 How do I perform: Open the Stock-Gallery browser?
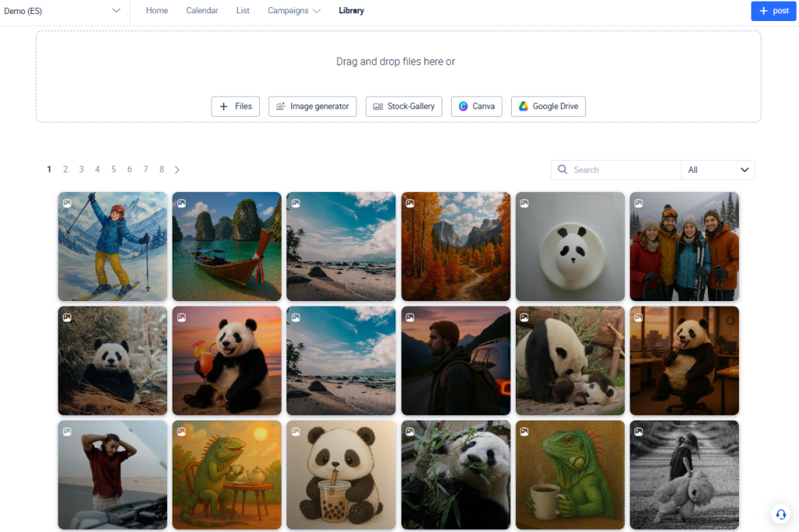click(x=403, y=106)
